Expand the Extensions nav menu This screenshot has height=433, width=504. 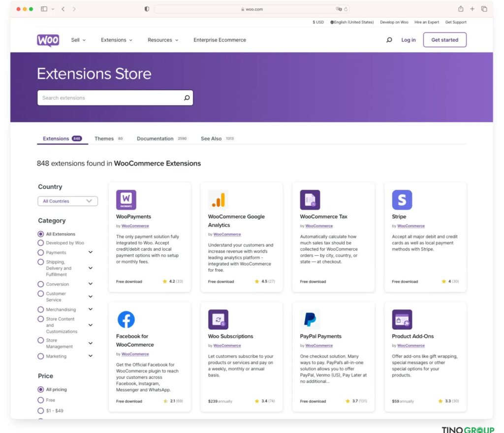tap(116, 40)
